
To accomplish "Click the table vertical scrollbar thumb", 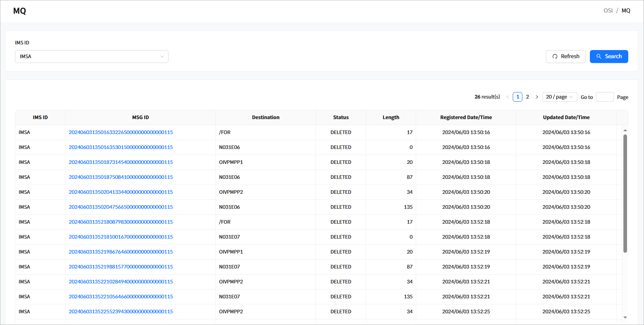I will click(625, 194).
